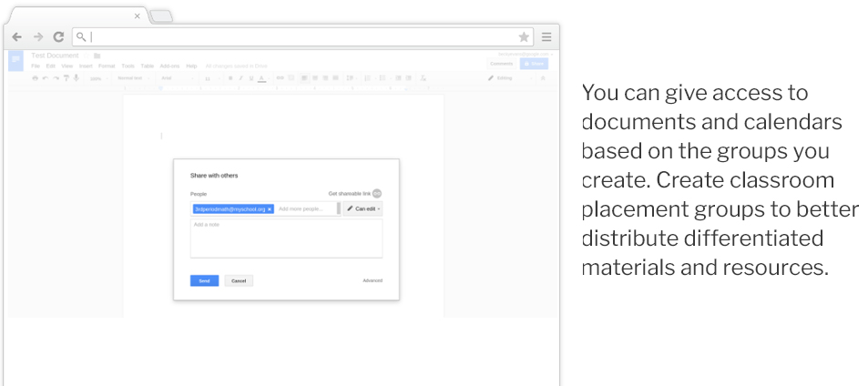Bookmark the page with the star icon

pos(524,37)
